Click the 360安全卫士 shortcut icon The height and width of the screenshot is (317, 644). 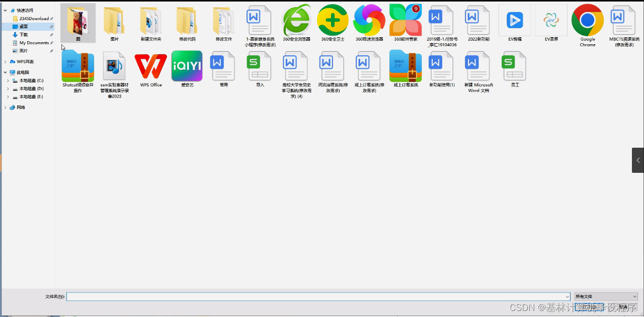point(333,23)
